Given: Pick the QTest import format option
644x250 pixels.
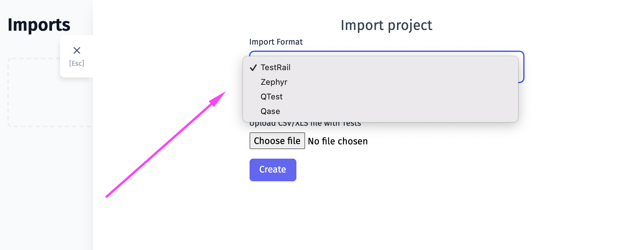Looking at the screenshot, I should 381,96.
